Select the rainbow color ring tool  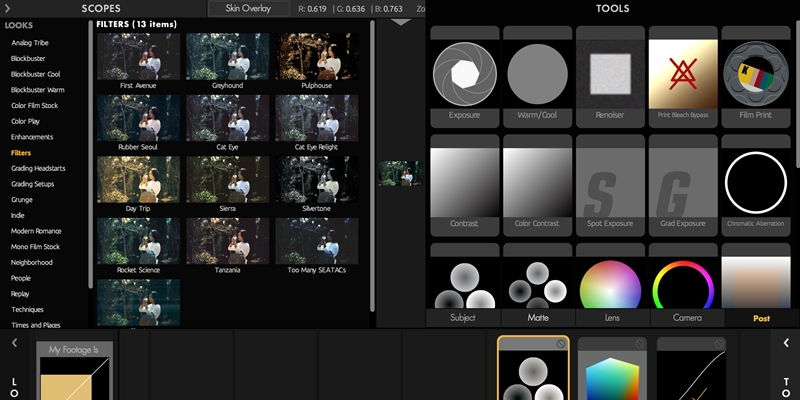pos(683,285)
